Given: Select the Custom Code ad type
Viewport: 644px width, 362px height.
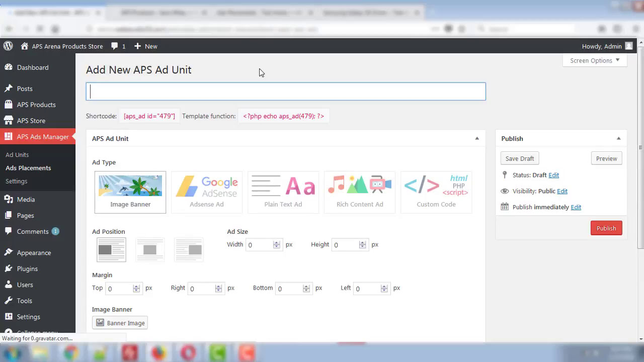Looking at the screenshot, I should point(436,191).
